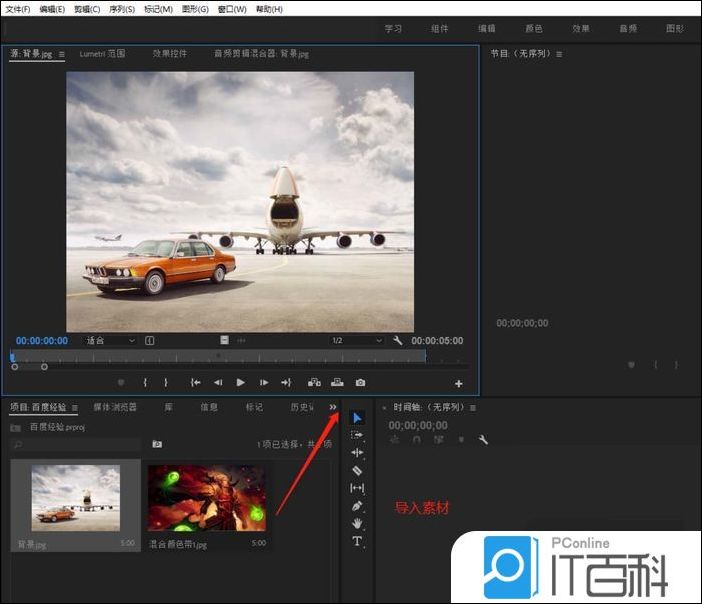
Task: Choose the Ripple Edit tool
Action: [x=358, y=452]
